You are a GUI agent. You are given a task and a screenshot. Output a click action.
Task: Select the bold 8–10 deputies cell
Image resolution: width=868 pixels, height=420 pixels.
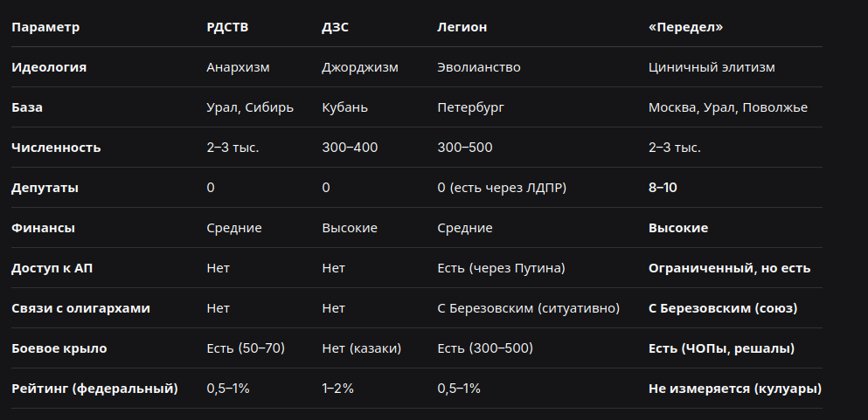coord(663,188)
